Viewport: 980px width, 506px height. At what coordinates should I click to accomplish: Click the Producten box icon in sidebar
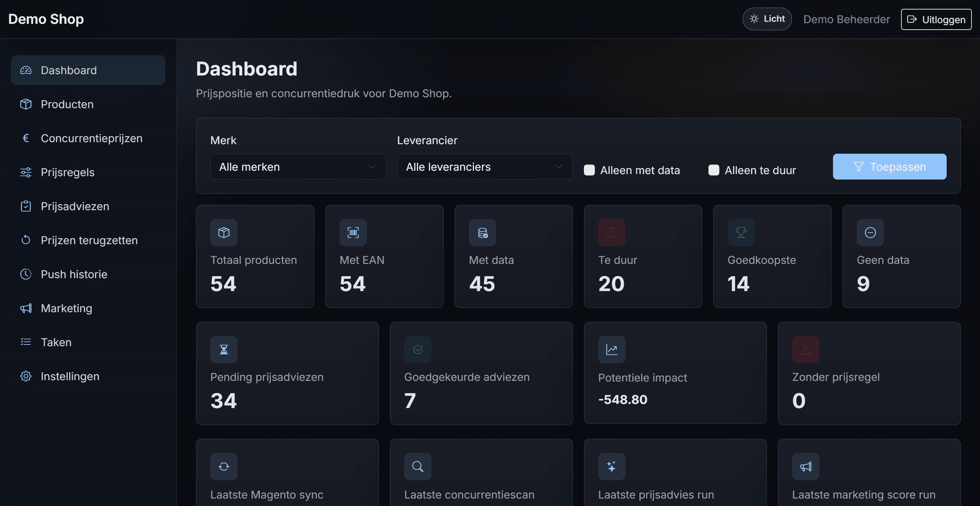click(26, 104)
